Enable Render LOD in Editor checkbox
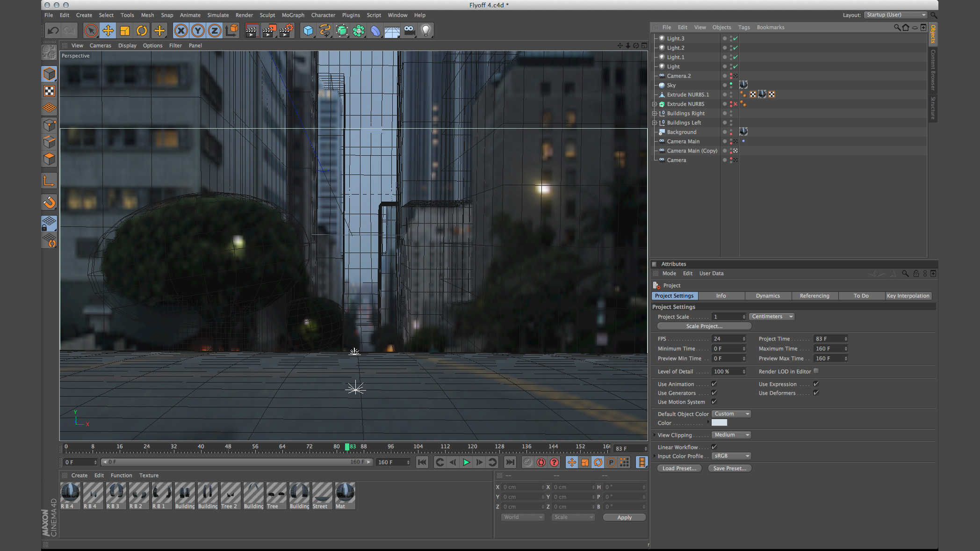This screenshot has width=980, height=551. pos(816,371)
